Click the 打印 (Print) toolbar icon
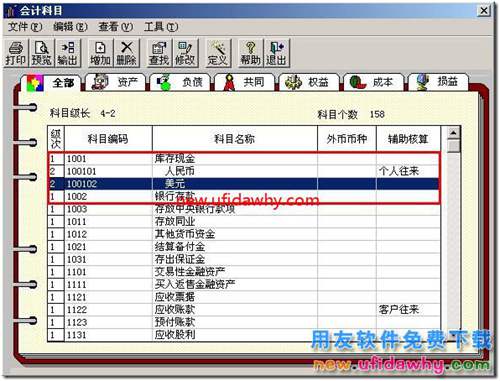Screen dimensions: 500x381 (x=15, y=53)
